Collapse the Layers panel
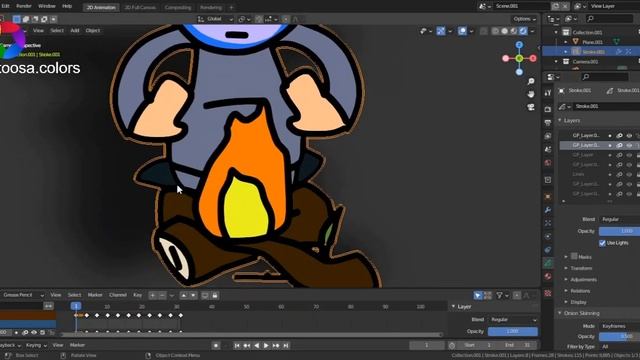This screenshot has width=640, height=360. coord(560,120)
